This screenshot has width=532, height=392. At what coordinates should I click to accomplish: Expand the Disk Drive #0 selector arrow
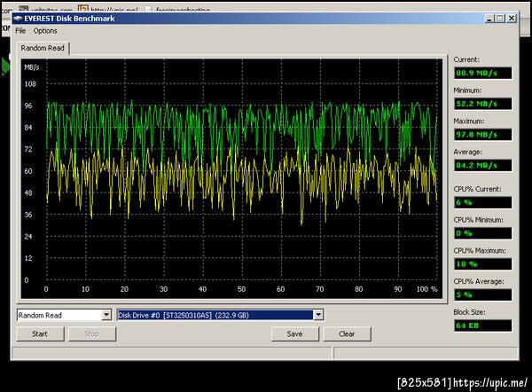[318, 316]
